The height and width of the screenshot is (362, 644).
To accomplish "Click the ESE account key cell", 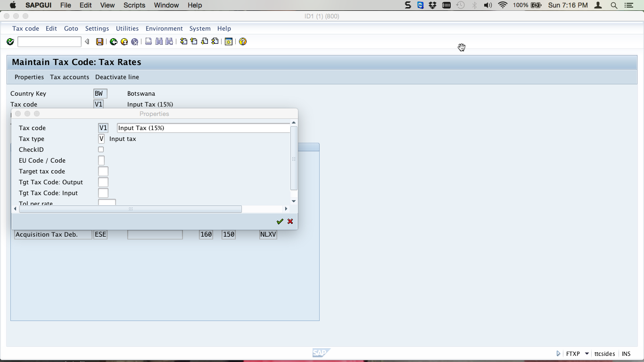I will pos(100,234).
